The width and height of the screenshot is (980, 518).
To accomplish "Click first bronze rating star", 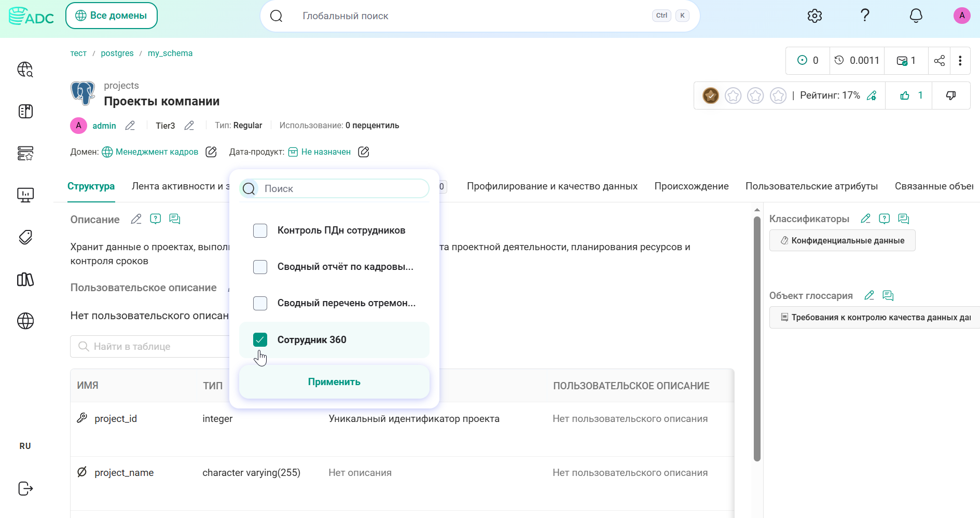I will 710,96.
